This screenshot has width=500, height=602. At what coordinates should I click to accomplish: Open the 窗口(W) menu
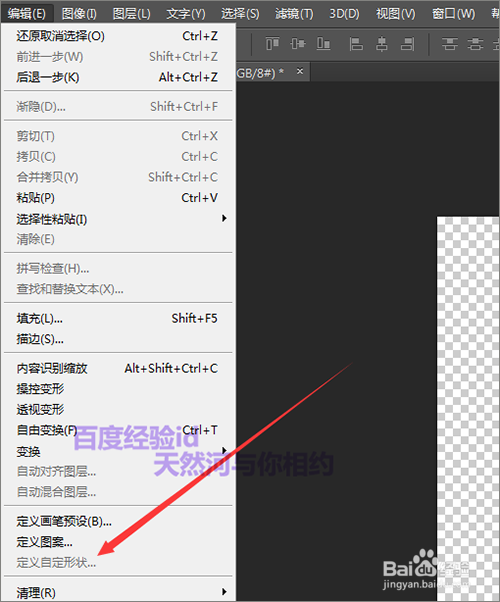(x=454, y=14)
